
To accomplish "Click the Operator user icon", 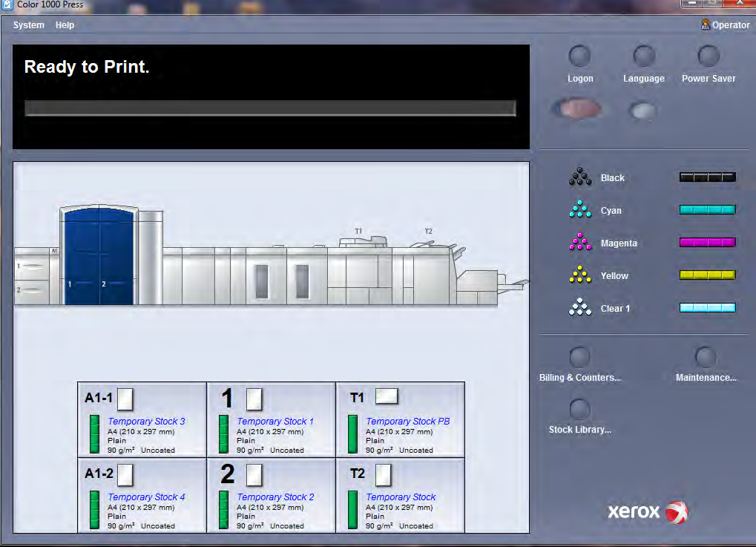I will pos(705,24).
